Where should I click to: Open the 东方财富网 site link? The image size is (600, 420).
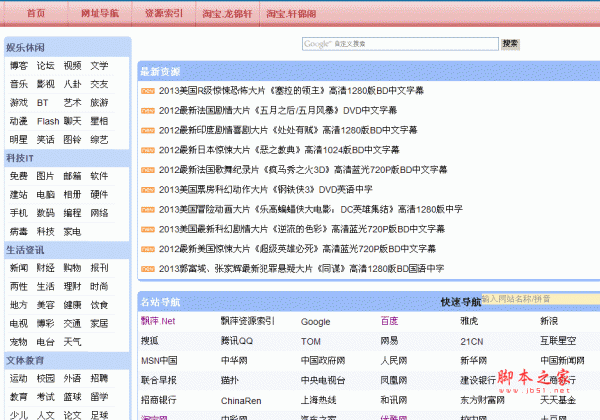coord(483,400)
